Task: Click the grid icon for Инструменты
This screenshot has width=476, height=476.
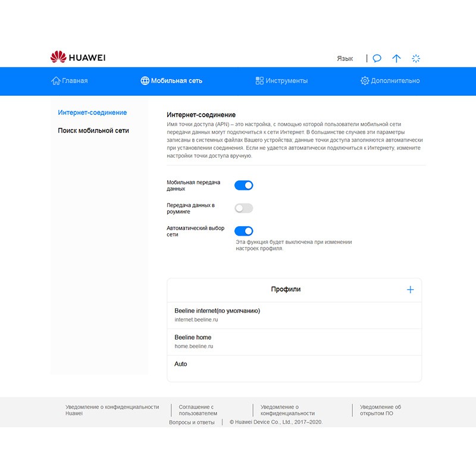Action: pos(259,81)
